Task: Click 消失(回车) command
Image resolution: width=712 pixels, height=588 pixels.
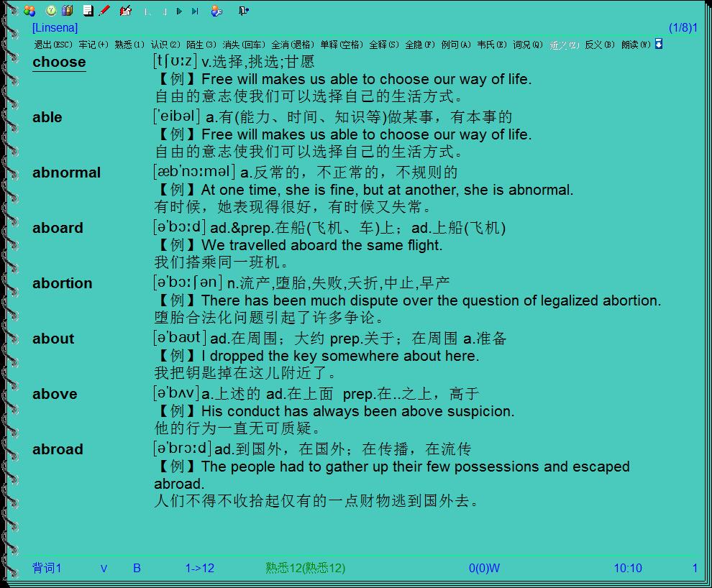Action: pos(244,45)
